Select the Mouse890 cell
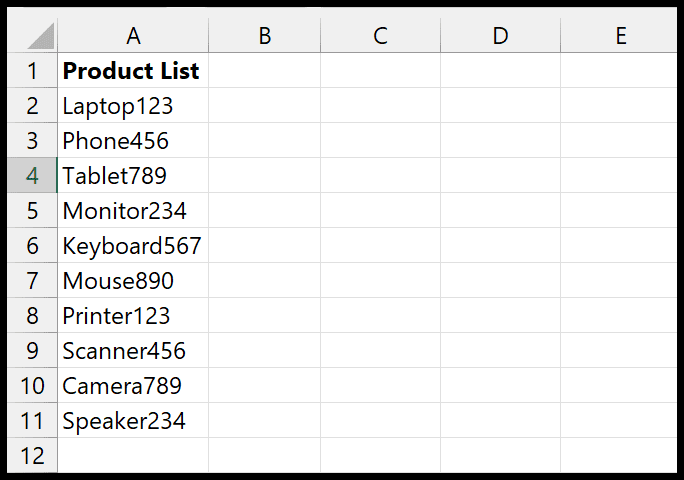The image size is (684, 480). 133,280
